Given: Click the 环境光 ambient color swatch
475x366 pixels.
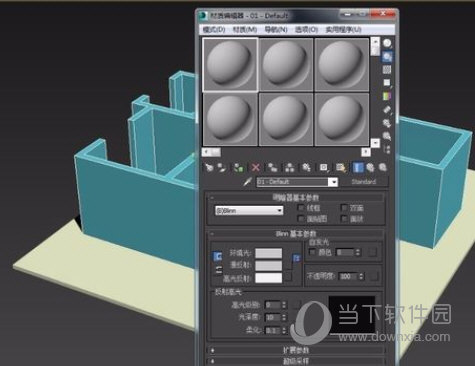Looking at the screenshot, I should [269, 253].
